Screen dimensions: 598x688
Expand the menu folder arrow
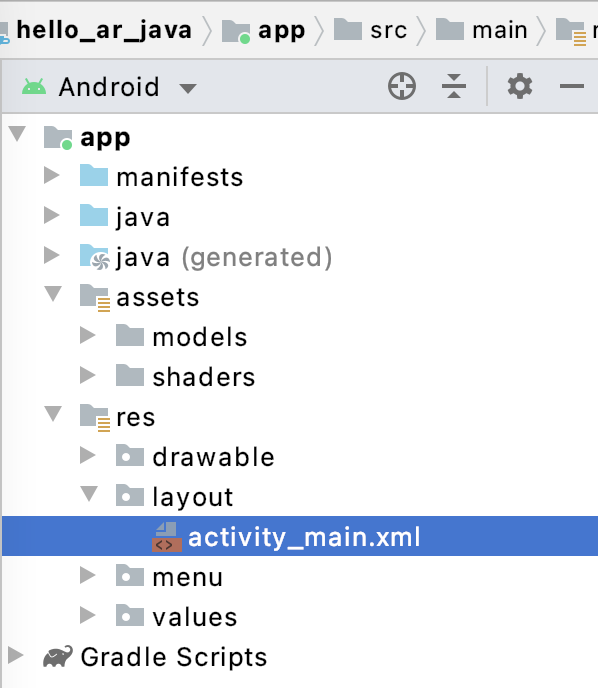coord(88,575)
